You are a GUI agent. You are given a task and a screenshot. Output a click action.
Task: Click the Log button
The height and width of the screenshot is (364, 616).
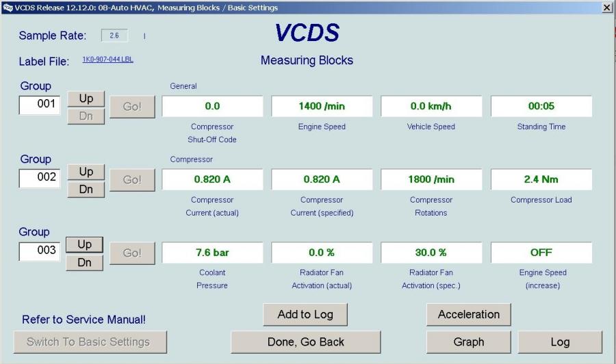[560, 342]
